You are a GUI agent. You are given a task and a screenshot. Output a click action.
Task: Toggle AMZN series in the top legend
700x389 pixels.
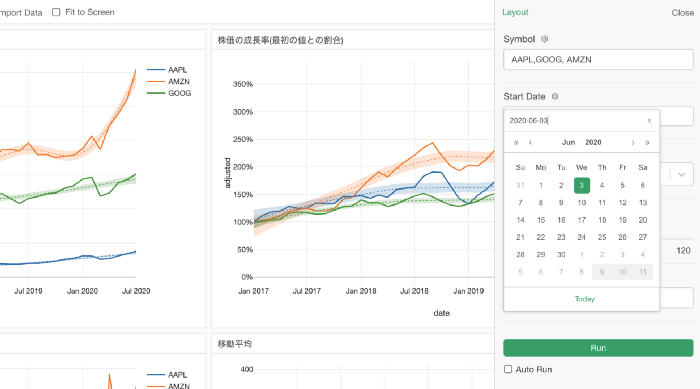tap(168, 81)
